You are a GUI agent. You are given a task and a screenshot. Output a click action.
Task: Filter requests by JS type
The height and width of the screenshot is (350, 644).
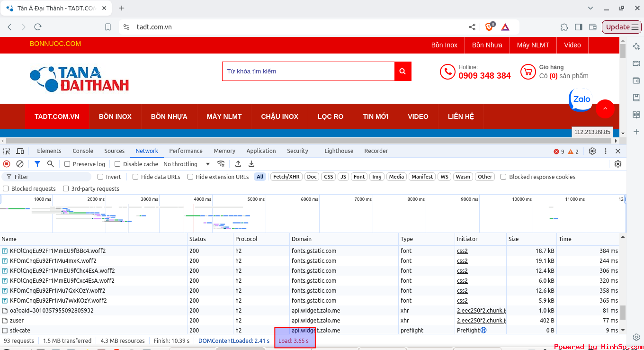click(x=343, y=177)
